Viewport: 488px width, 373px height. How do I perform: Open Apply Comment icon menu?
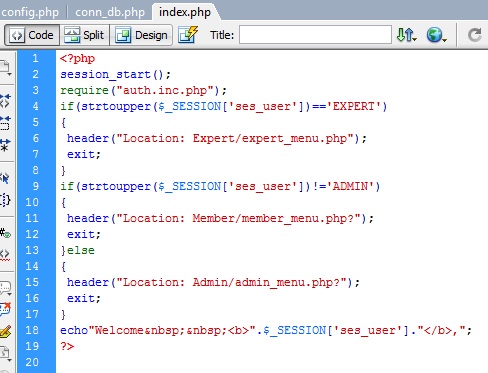pyautogui.click(x=6, y=288)
